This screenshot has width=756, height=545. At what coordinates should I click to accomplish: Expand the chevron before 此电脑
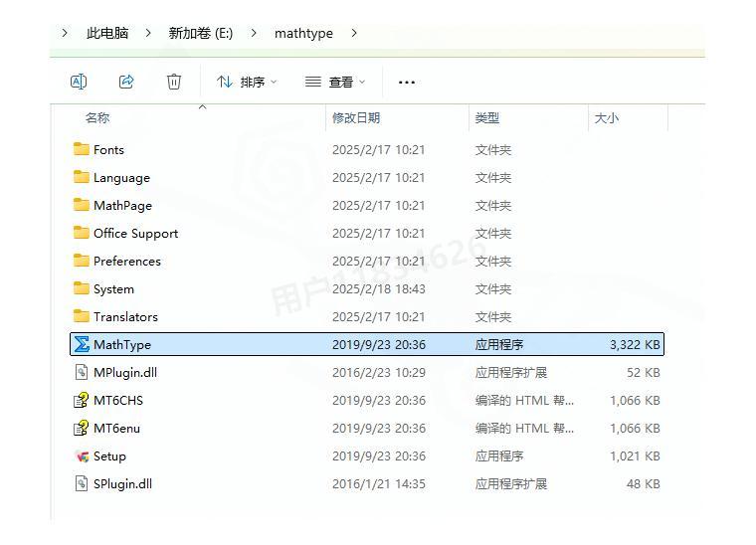click(65, 33)
